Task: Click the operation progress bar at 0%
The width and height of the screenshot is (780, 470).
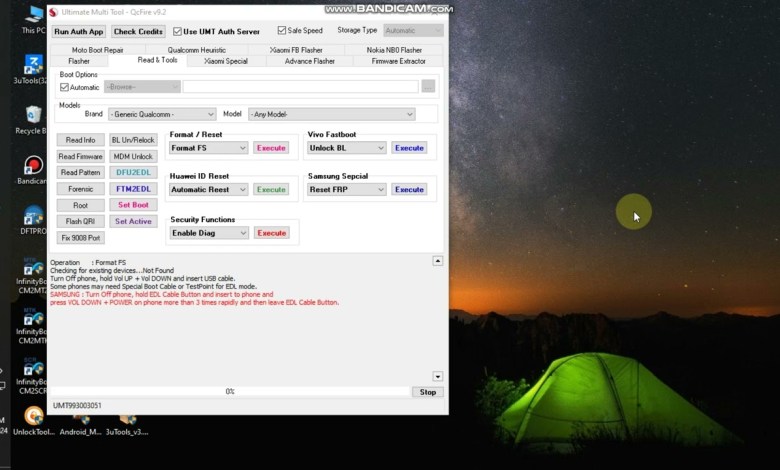Action: click(230, 392)
